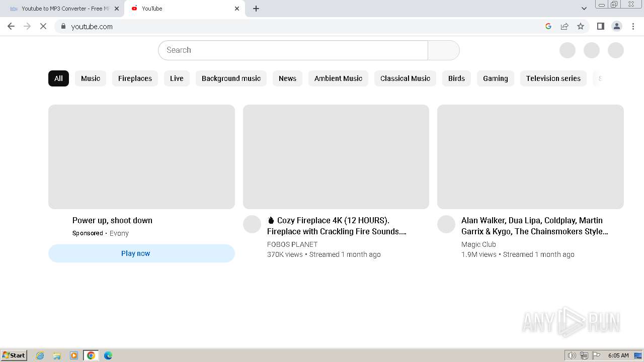Viewport: 644px width, 362px height.
Task: Open the Google icon in the address bar
Action: 548,26
